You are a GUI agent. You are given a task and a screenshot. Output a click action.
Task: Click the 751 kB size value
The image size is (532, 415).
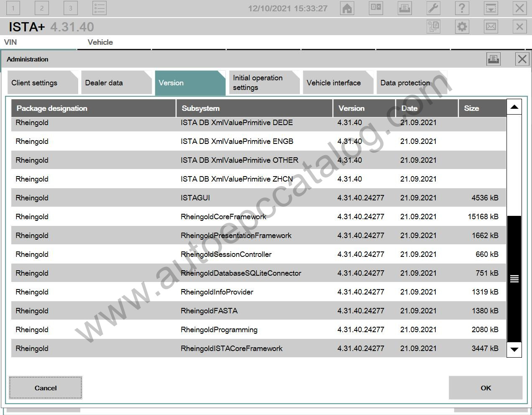click(487, 273)
